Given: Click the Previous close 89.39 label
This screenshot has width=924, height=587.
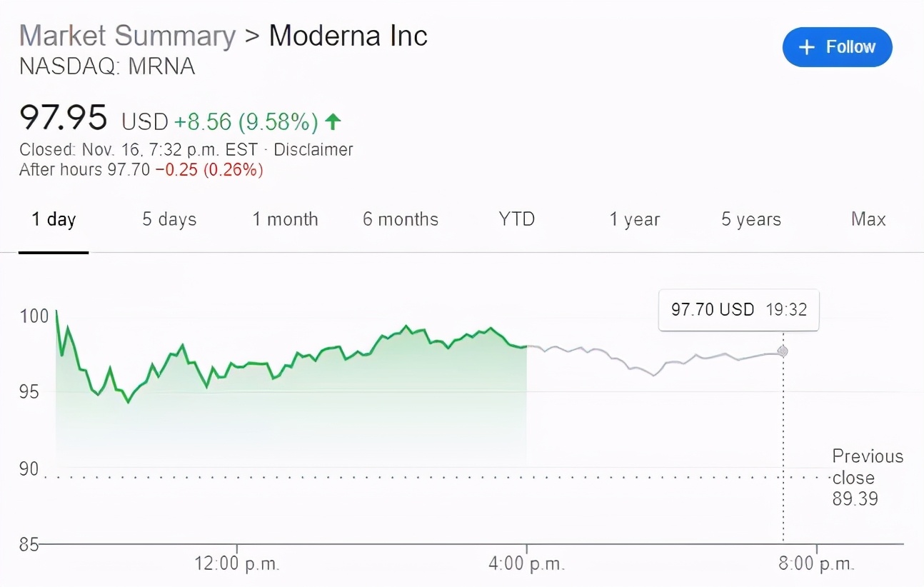Looking at the screenshot, I should (867, 477).
